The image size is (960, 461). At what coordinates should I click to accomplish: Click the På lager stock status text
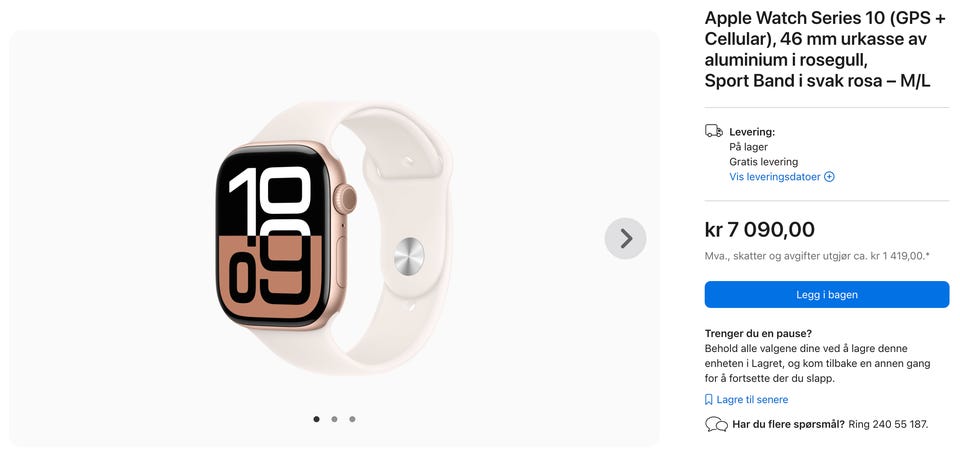(748, 147)
